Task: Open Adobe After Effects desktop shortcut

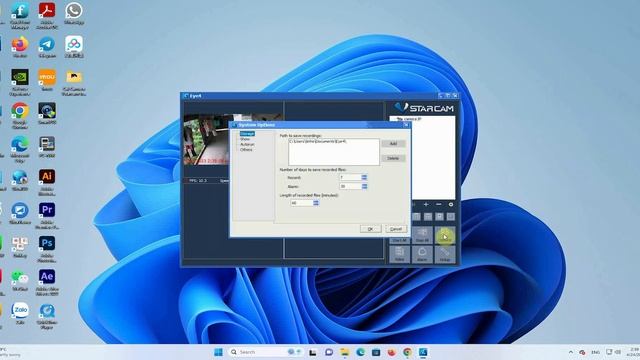Action: point(47,282)
